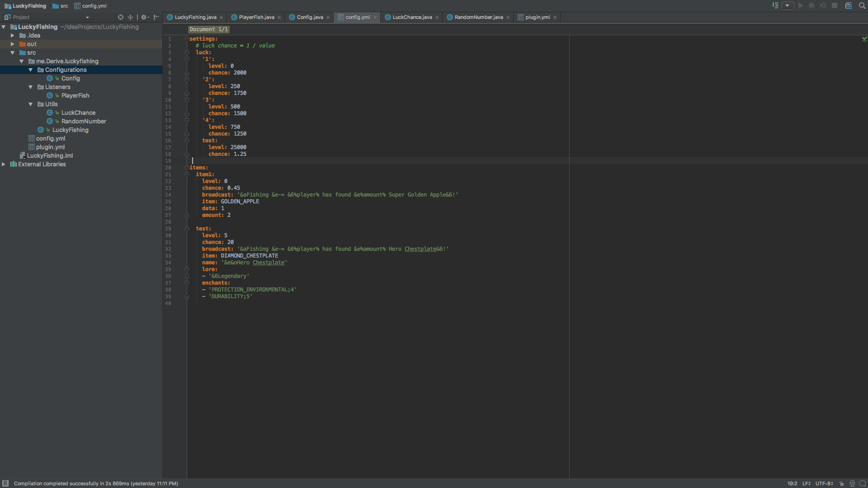Switch to plugin.yml tab
This screenshot has height=488, width=868.
coord(537,17)
